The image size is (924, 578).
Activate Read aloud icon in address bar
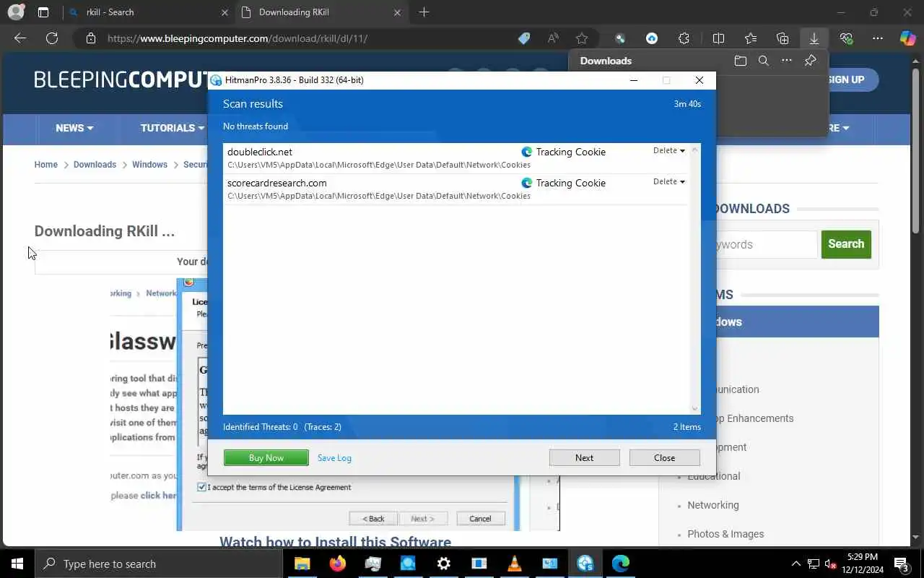coord(553,38)
